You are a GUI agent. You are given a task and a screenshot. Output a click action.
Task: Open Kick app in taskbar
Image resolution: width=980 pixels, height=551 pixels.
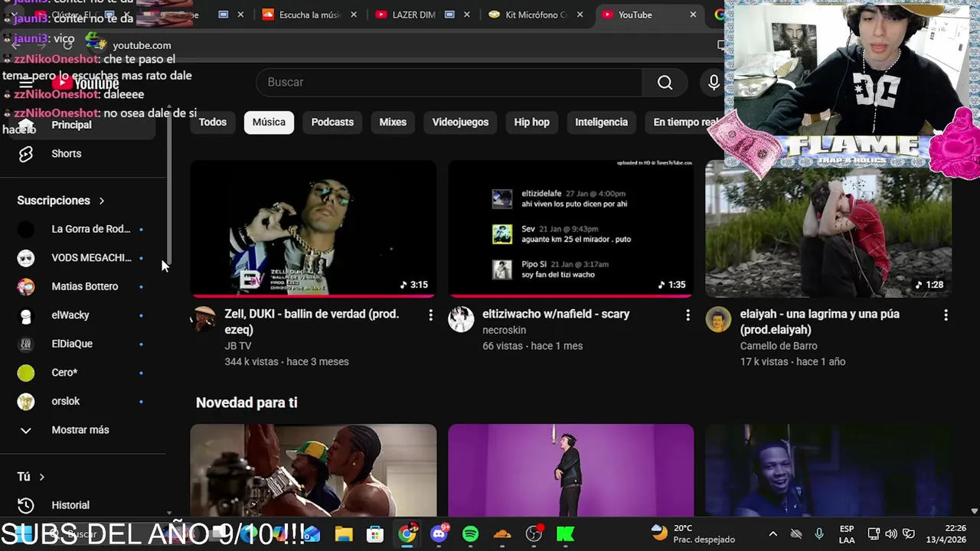pos(565,533)
